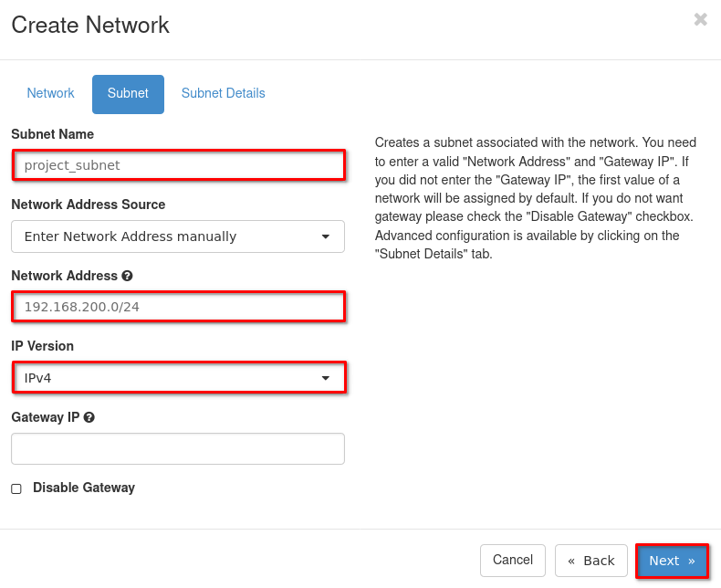Click the Network Address text field
The width and height of the screenshot is (721, 588).
(x=179, y=307)
